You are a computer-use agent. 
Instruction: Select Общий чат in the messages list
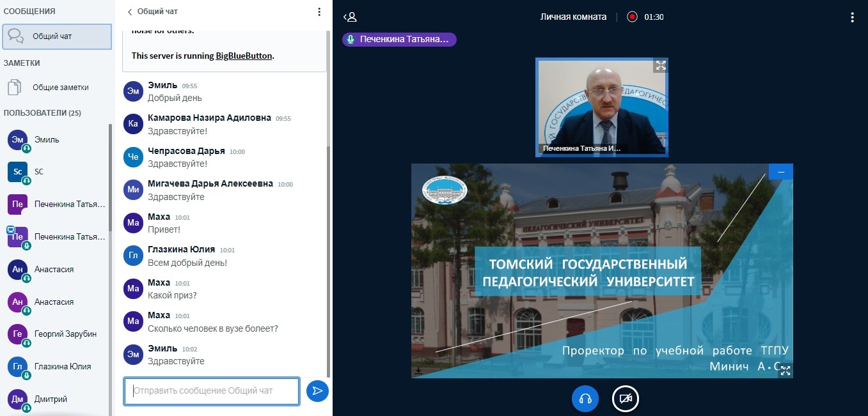click(56, 36)
